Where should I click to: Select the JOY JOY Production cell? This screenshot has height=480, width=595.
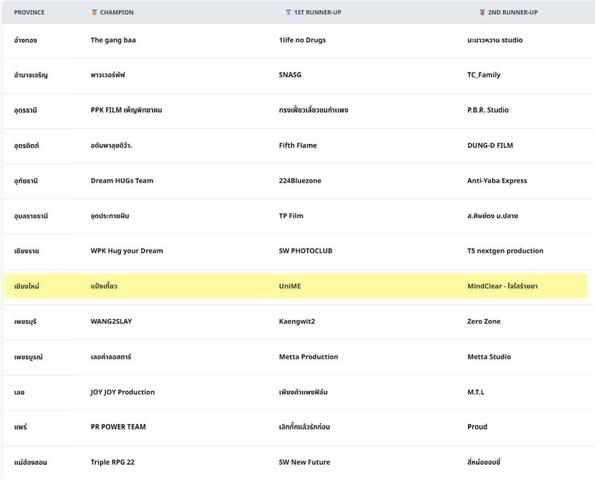point(123,392)
